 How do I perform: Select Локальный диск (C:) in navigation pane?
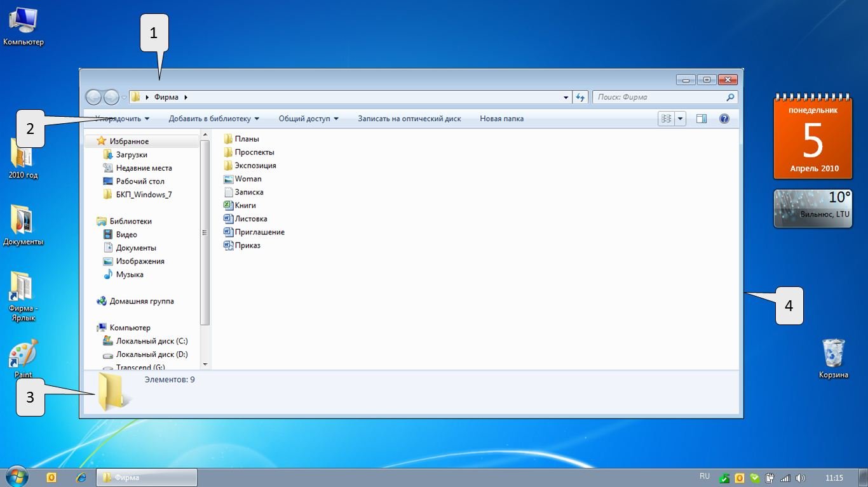tap(151, 341)
